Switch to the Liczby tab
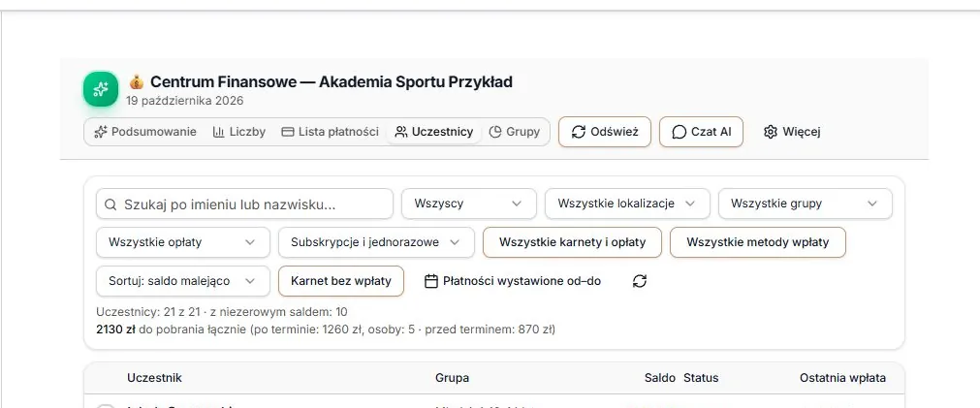980x408 pixels. [239, 132]
